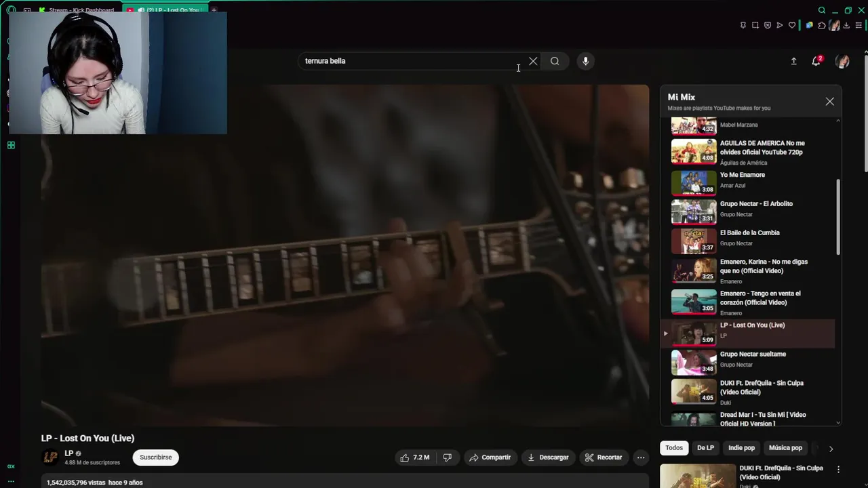Image resolution: width=868 pixels, height=488 pixels.
Task: Dislike the video with thumbs-down icon
Action: [447, 457]
